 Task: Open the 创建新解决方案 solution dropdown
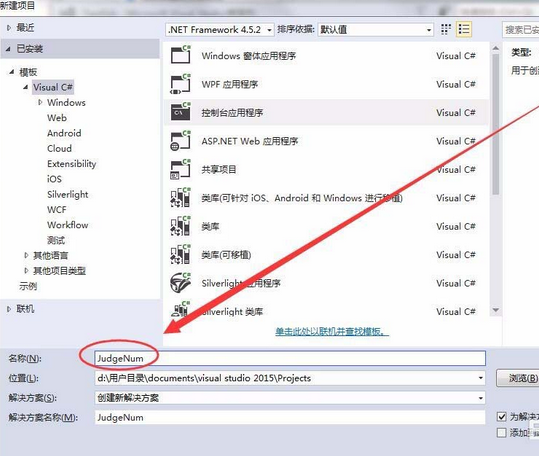[x=481, y=398]
